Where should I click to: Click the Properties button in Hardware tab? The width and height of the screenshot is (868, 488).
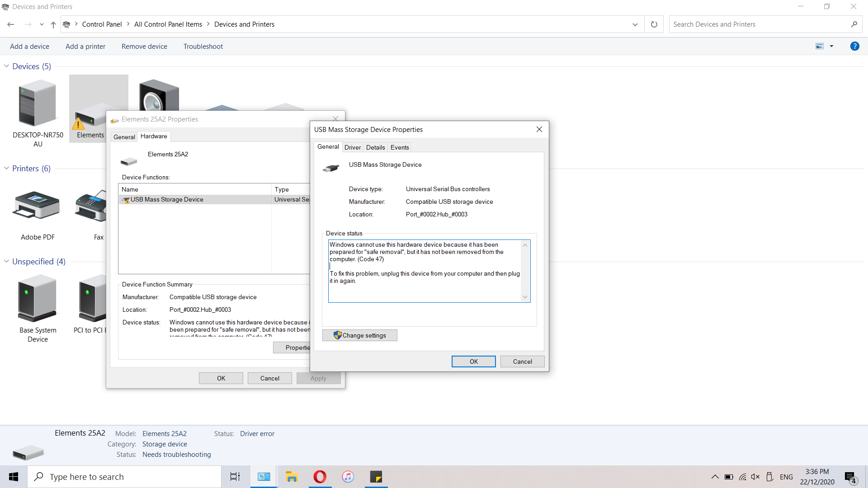click(x=292, y=347)
